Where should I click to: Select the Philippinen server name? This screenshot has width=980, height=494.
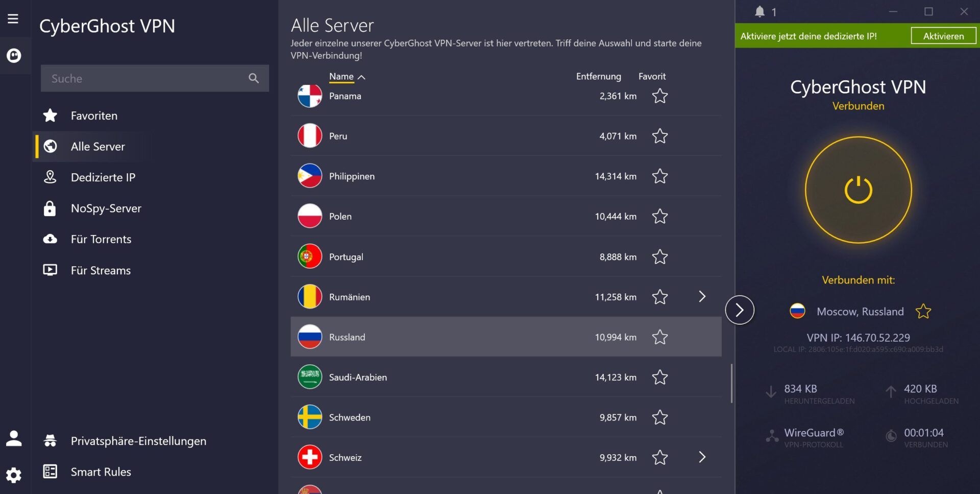pyautogui.click(x=352, y=176)
